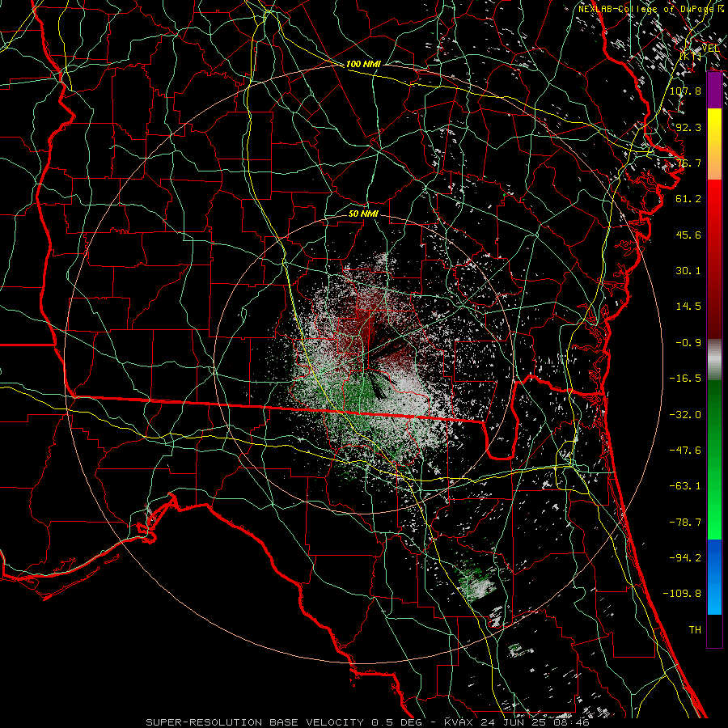Click the -78.7 velocity scale value
The image size is (728, 728).
point(685,523)
